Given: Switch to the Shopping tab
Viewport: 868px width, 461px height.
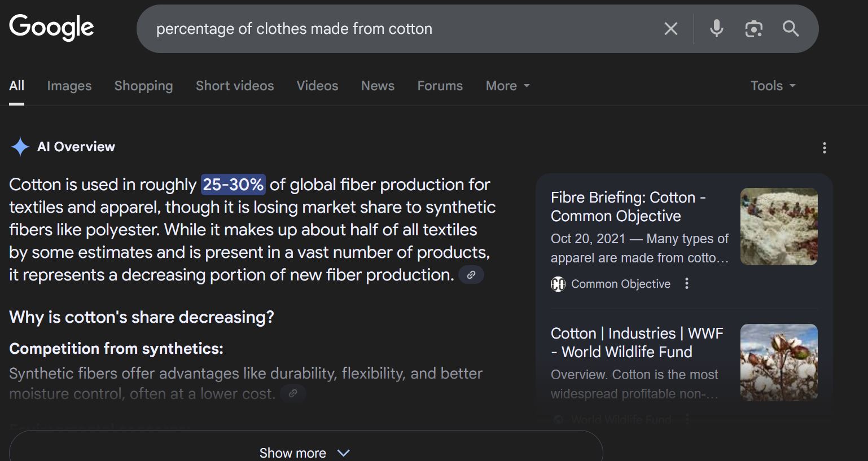Looking at the screenshot, I should (143, 86).
